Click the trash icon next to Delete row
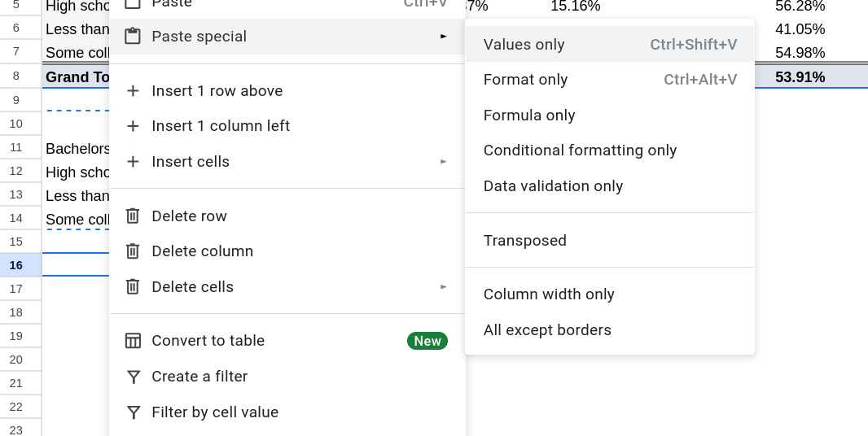This screenshot has height=436, width=868. click(x=133, y=216)
